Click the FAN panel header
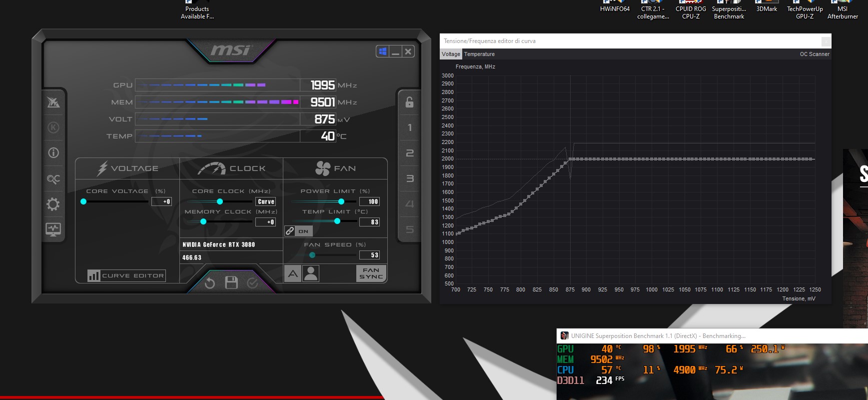This screenshot has width=868, height=400. pos(335,168)
